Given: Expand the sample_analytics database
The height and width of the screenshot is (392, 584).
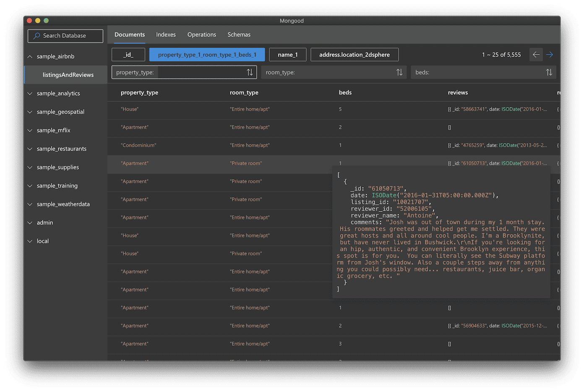Looking at the screenshot, I should [x=30, y=94].
